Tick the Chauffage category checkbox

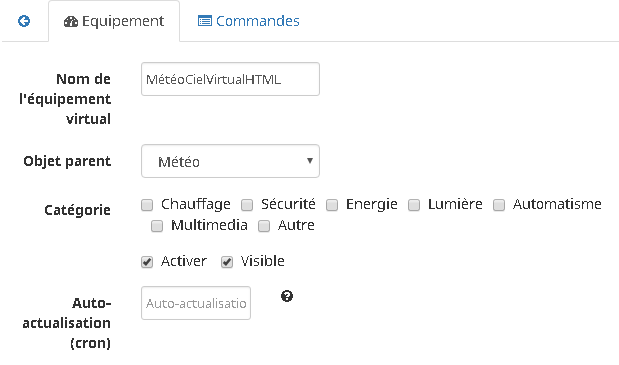click(x=147, y=205)
